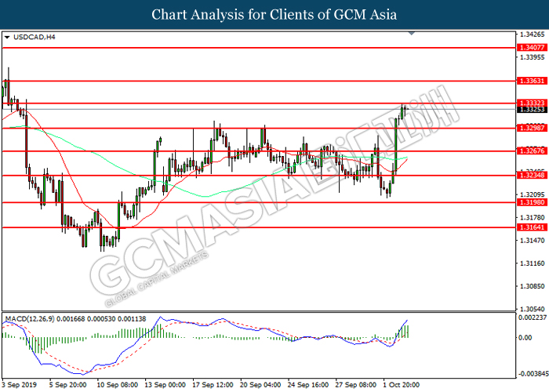The height and width of the screenshot is (392, 549).
Task: Select the 1.31980 price level label
Action: point(532,202)
